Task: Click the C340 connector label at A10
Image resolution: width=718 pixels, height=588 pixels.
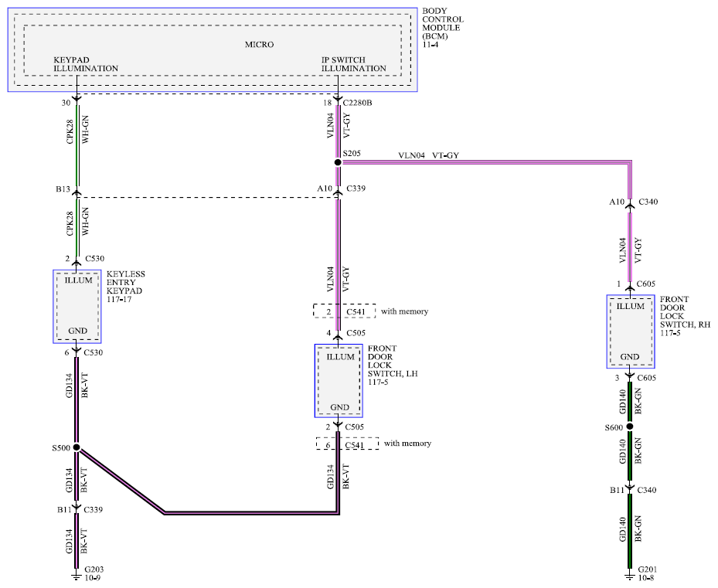Action: pos(648,202)
